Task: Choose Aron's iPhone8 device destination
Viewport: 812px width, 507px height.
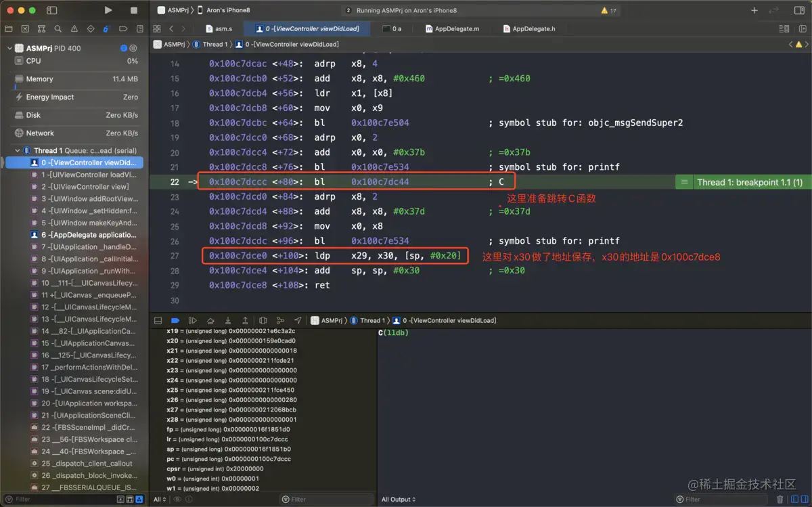Action: point(223,10)
